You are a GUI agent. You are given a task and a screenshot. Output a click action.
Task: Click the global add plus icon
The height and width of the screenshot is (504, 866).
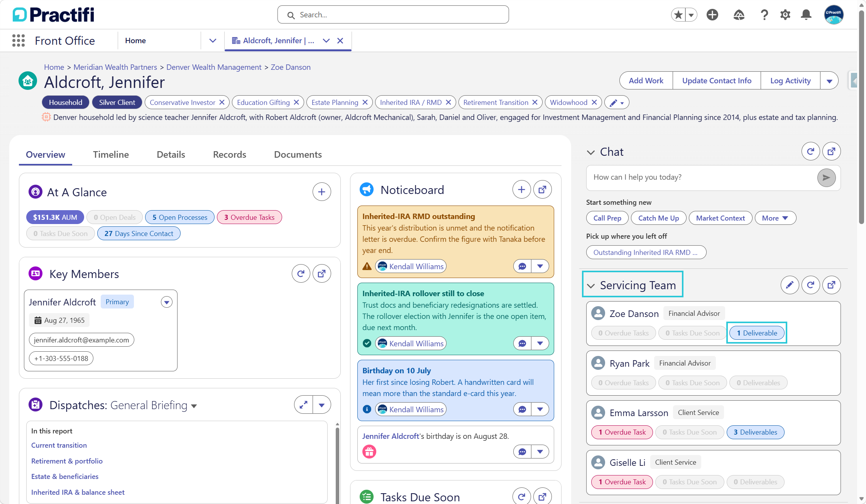(x=712, y=15)
